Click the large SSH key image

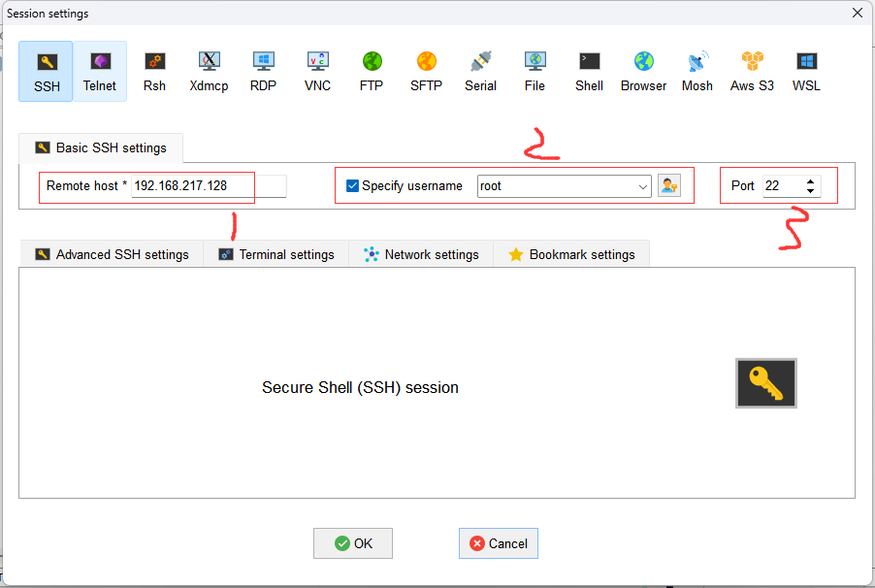point(766,383)
